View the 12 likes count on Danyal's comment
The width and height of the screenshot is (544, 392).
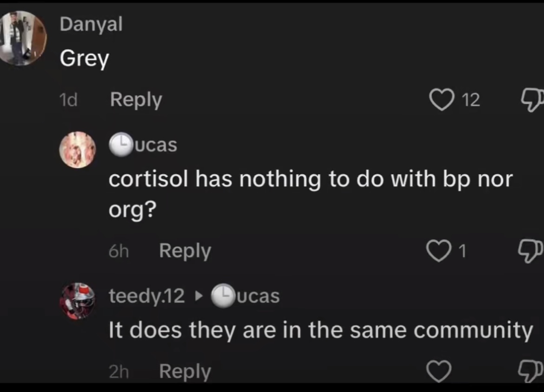click(x=471, y=100)
